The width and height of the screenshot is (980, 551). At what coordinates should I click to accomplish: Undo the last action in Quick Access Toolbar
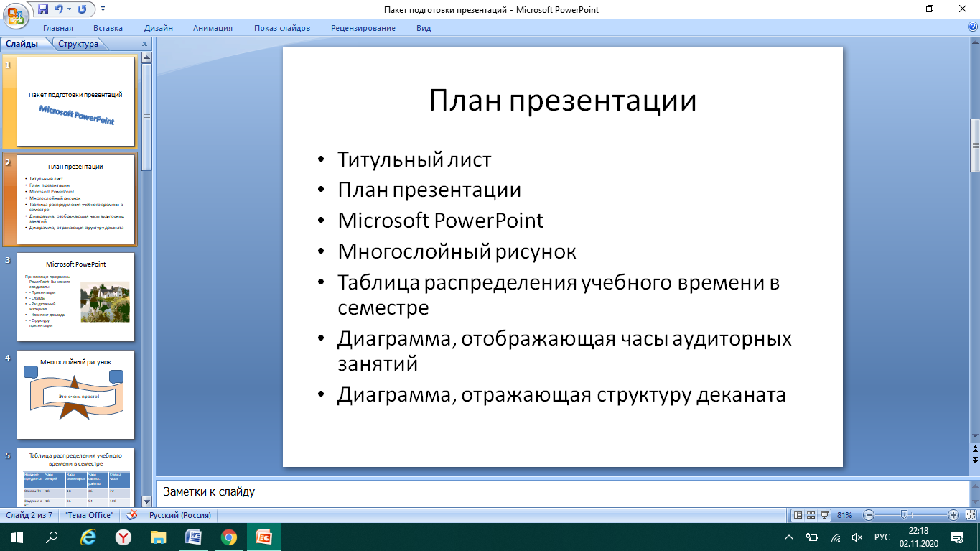[60, 10]
